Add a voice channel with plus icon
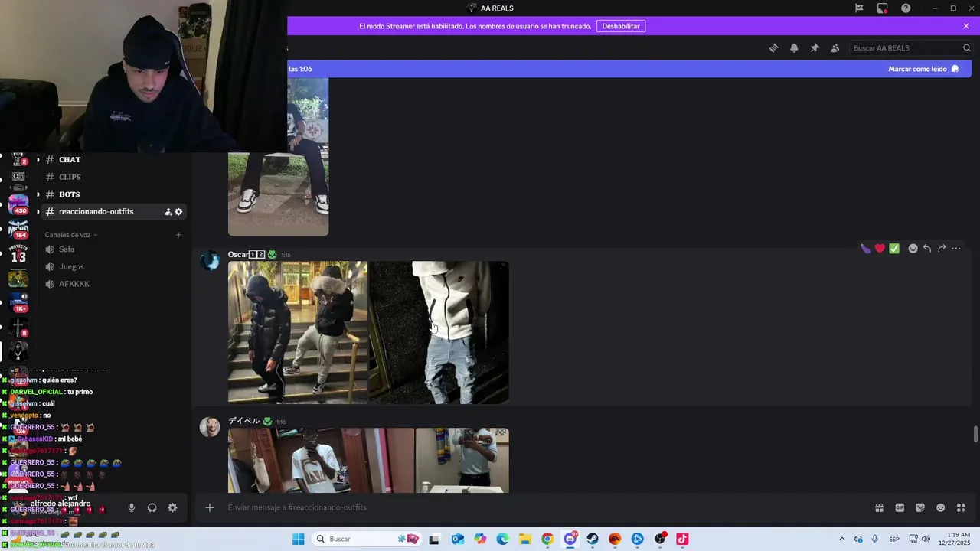980x551 pixels. pyautogui.click(x=178, y=235)
